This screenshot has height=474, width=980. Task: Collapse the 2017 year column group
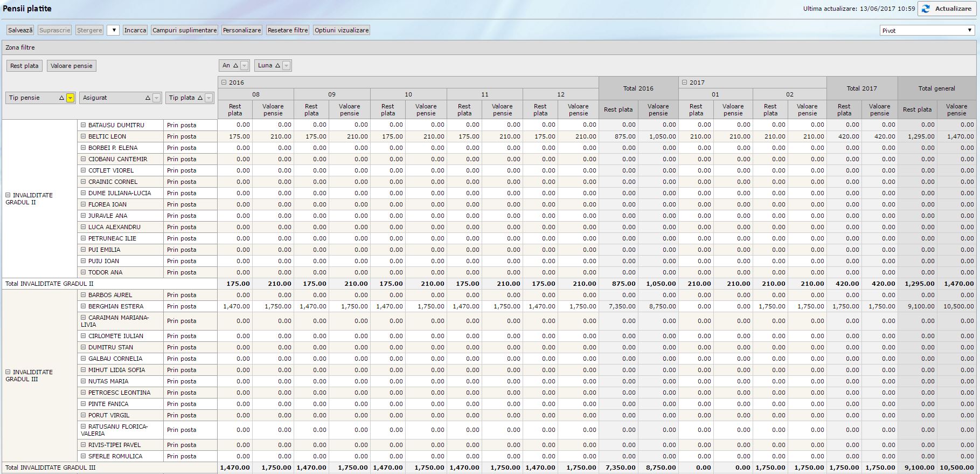coord(684,83)
